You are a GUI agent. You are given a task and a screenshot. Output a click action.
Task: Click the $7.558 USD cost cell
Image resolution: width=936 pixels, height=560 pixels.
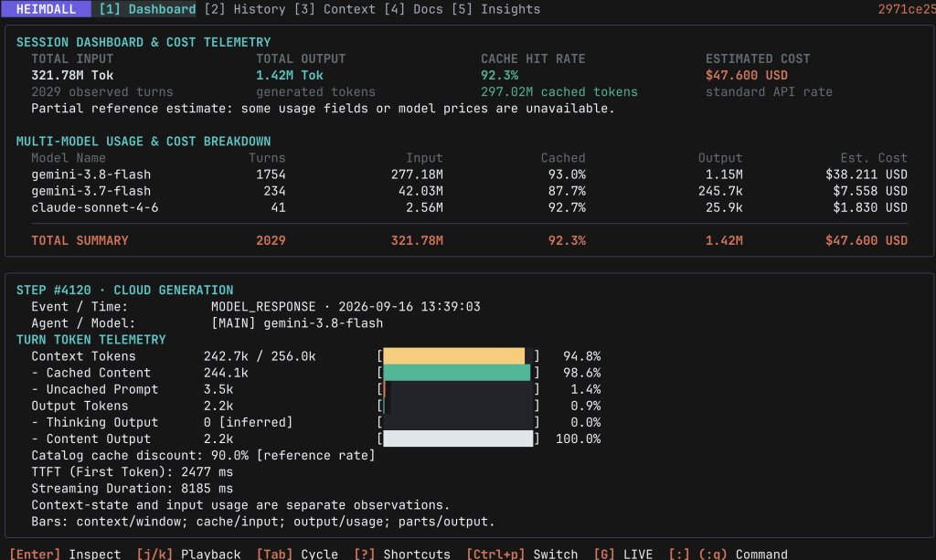pos(870,192)
